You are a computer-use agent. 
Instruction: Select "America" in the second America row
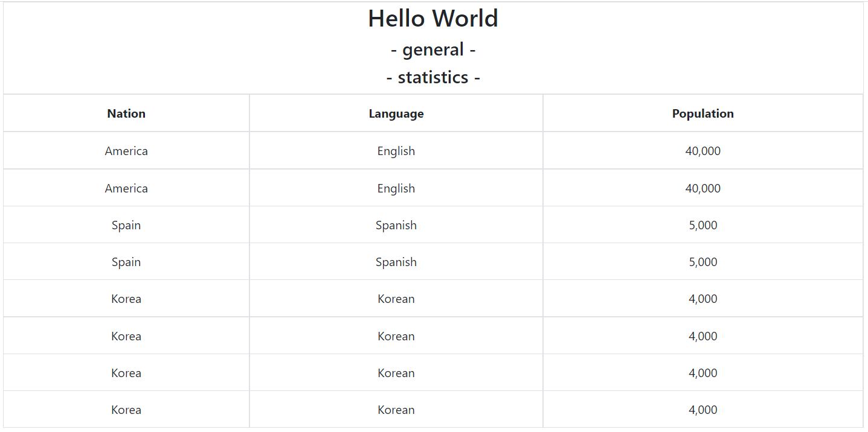coord(126,188)
